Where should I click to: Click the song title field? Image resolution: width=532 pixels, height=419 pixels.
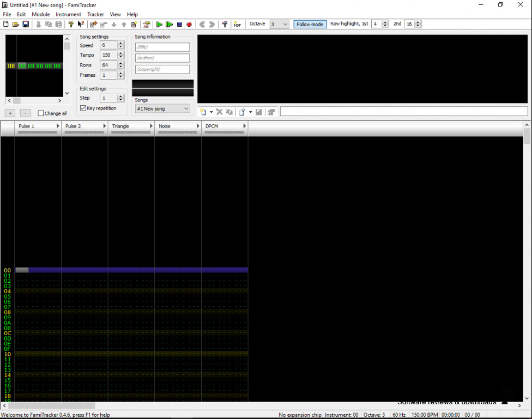click(x=162, y=47)
